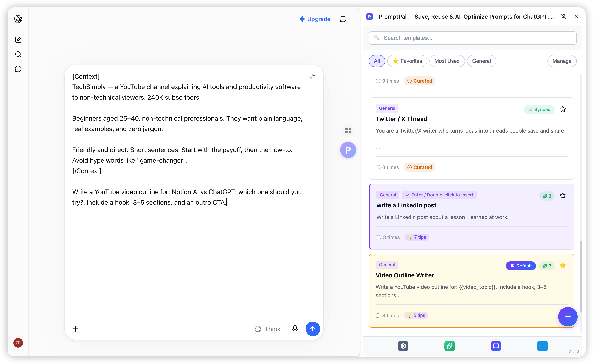This screenshot has height=364, width=593.
Task: Click Default pin badge on Video Outline Writer
Action: point(520,266)
